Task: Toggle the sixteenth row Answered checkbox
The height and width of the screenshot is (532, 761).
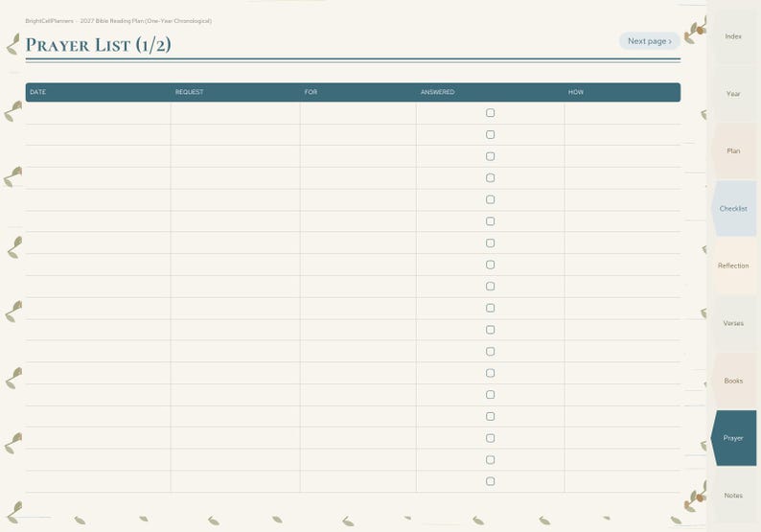Action: (x=490, y=438)
